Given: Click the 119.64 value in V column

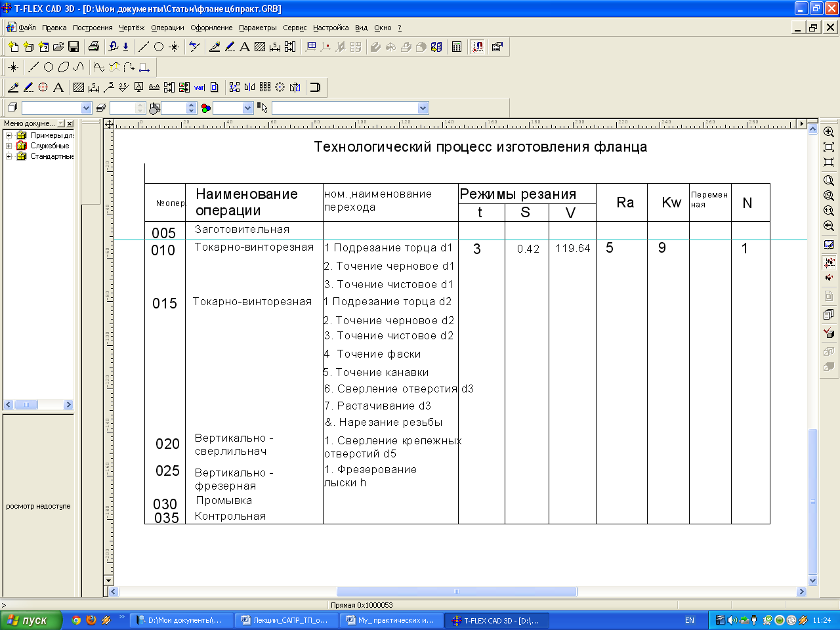Looking at the screenshot, I should pos(573,248).
